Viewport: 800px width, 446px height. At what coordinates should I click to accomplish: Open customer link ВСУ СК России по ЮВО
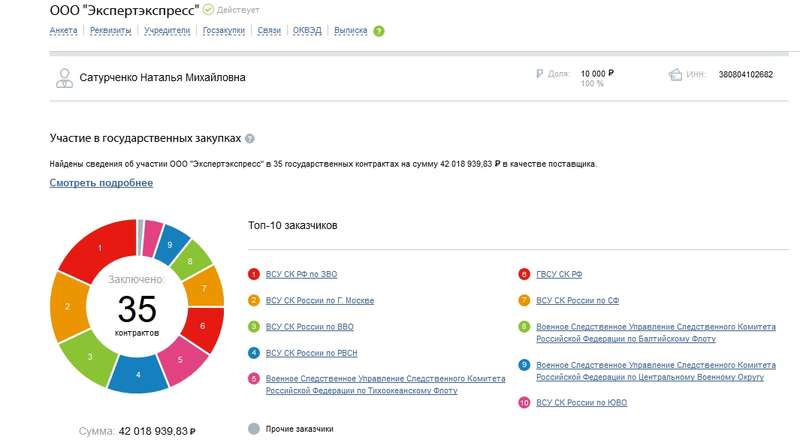(582, 403)
